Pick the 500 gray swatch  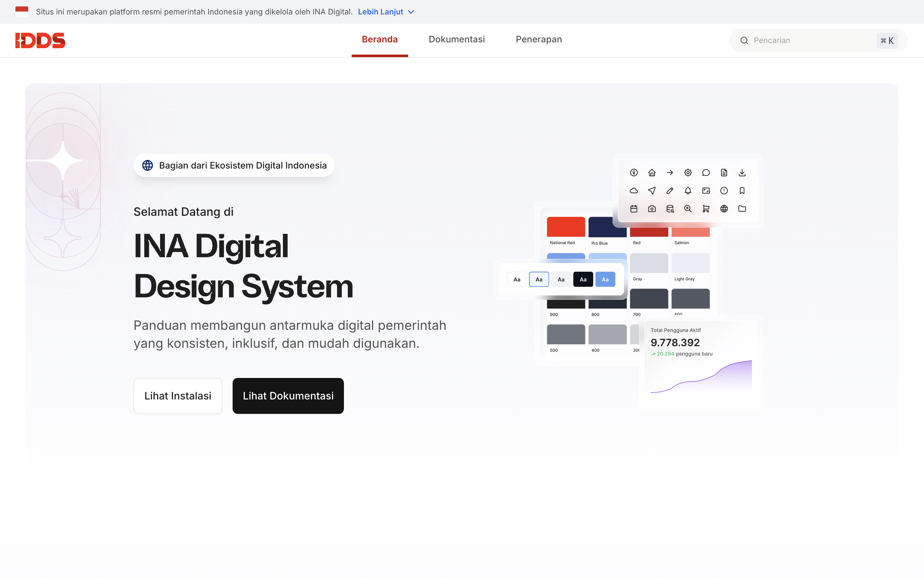[x=566, y=335]
